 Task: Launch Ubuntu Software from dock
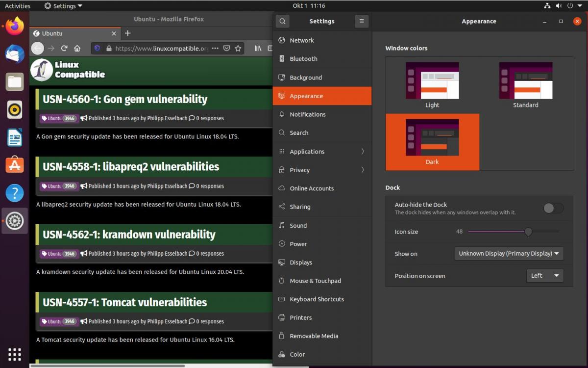pos(15,165)
